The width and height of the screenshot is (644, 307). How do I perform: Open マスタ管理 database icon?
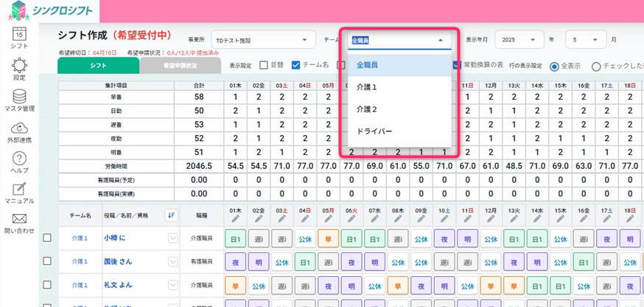[x=19, y=96]
